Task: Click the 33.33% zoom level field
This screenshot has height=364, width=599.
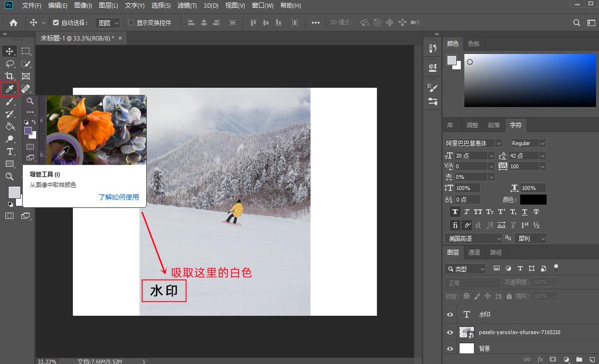Action: click(x=48, y=361)
